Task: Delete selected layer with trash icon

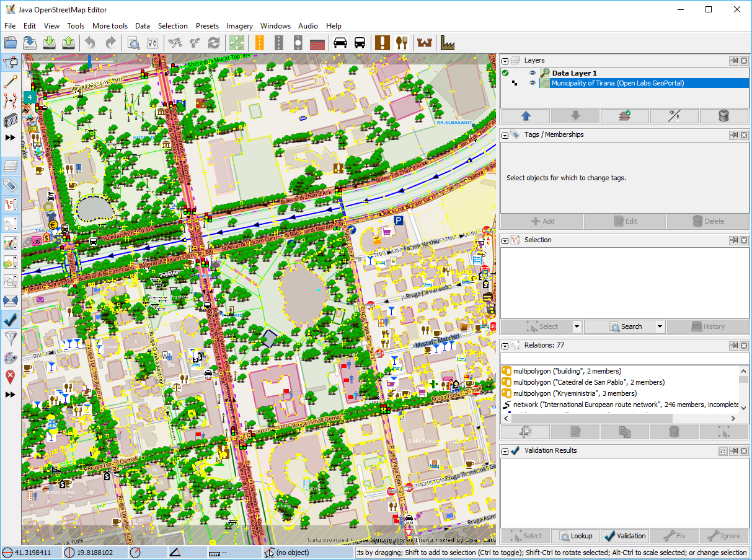Action: tap(723, 116)
